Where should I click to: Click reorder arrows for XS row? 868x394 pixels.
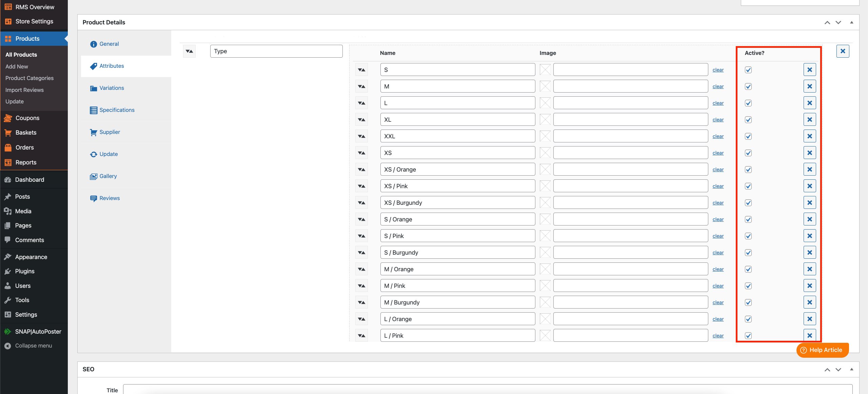click(x=361, y=153)
